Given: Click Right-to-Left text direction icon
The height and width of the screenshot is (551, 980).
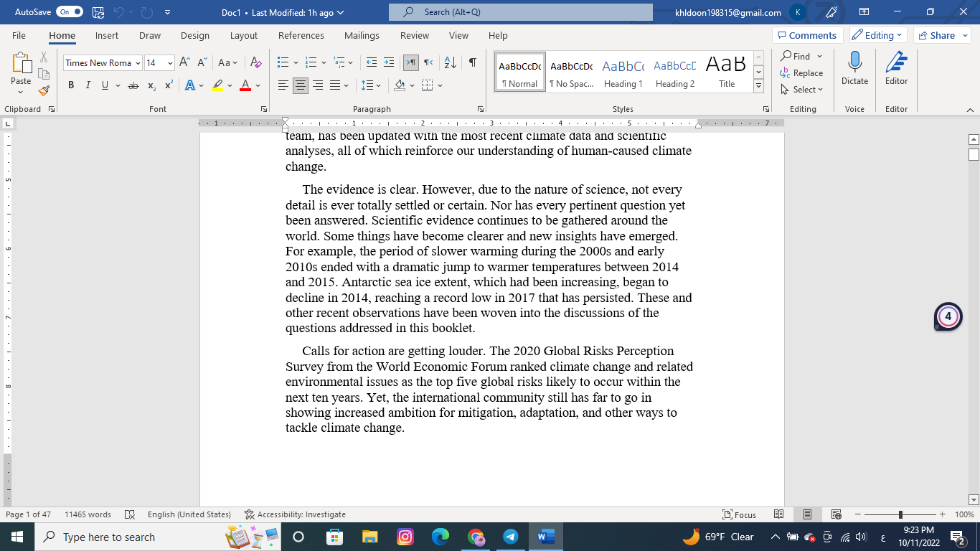Looking at the screenshot, I should tap(428, 62).
